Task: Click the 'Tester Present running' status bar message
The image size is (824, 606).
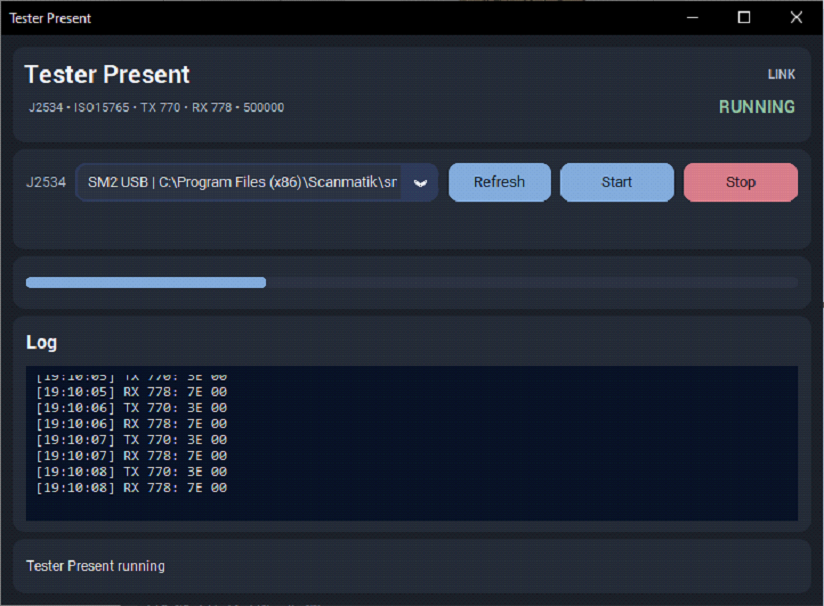Action: pos(95,566)
